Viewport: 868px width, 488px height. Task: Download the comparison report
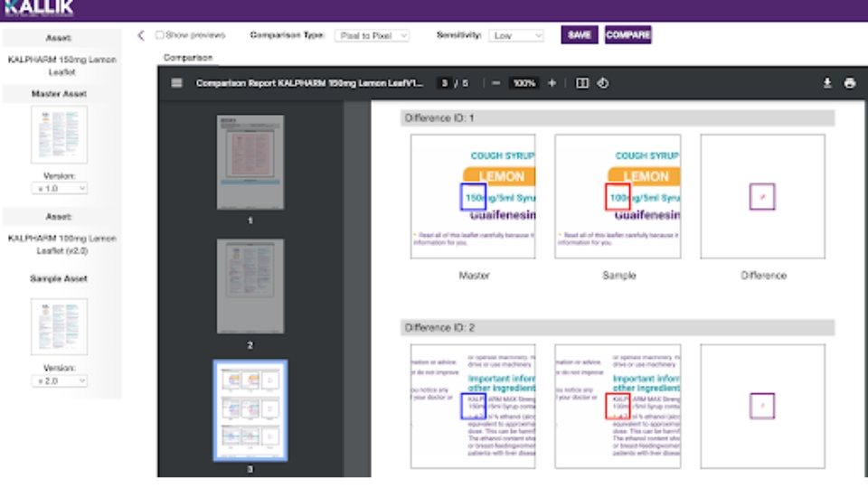tap(827, 83)
